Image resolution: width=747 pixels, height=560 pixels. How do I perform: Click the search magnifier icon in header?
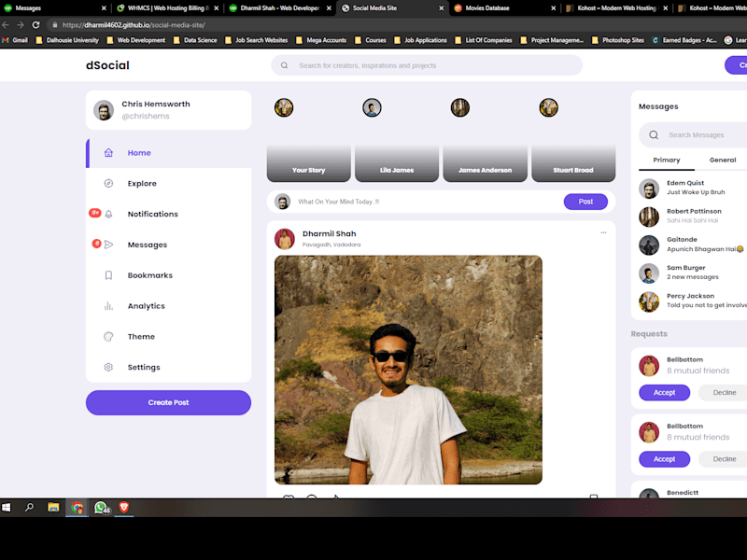pos(285,65)
